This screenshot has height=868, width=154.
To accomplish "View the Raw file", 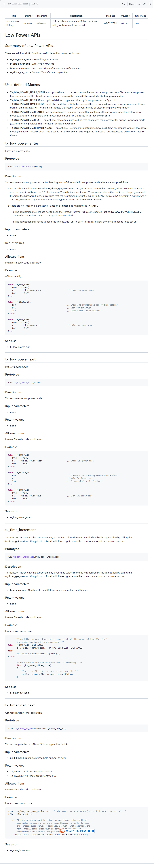I will click(x=124, y=4).
